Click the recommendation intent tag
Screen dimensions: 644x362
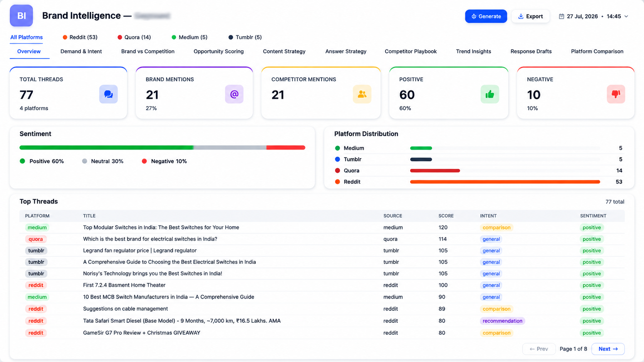point(502,321)
